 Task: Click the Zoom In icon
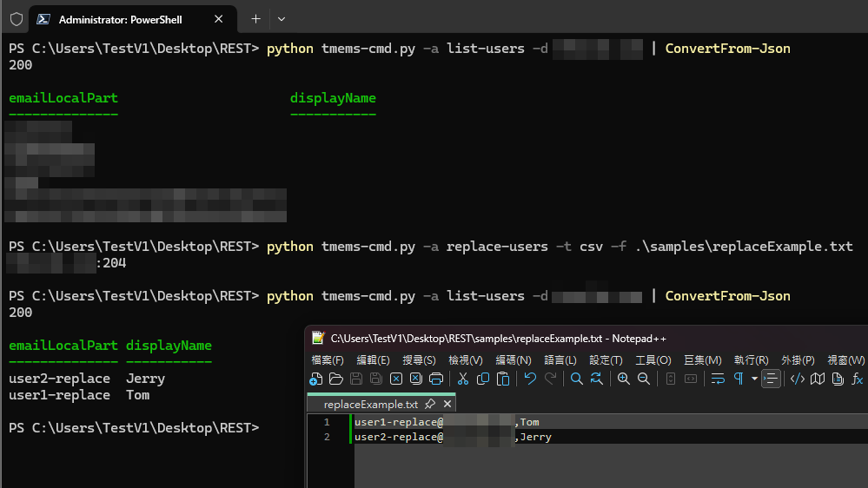point(623,379)
